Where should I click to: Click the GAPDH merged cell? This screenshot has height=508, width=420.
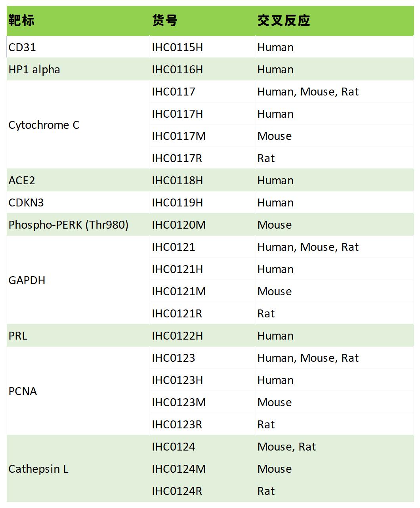[x=27, y=281]
